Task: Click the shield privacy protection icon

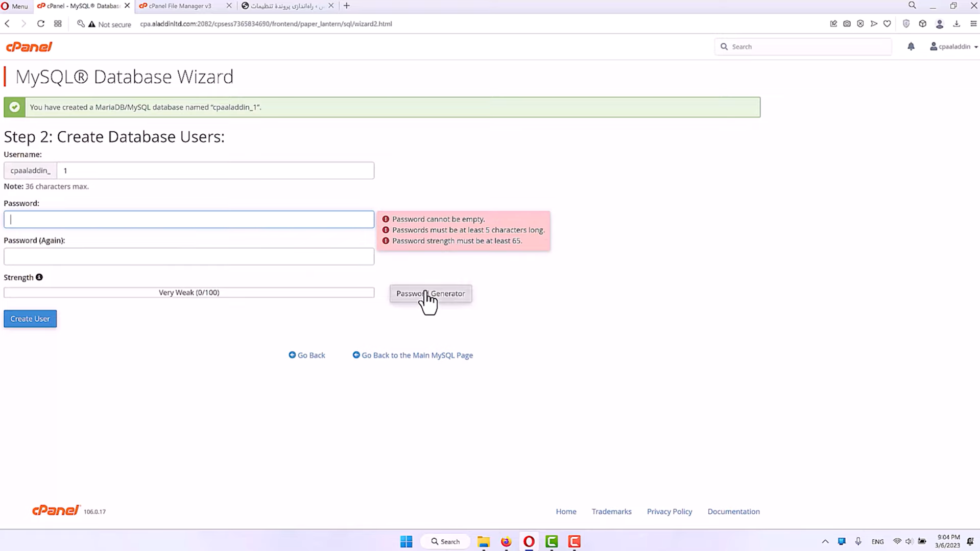Action: [906, 24]
